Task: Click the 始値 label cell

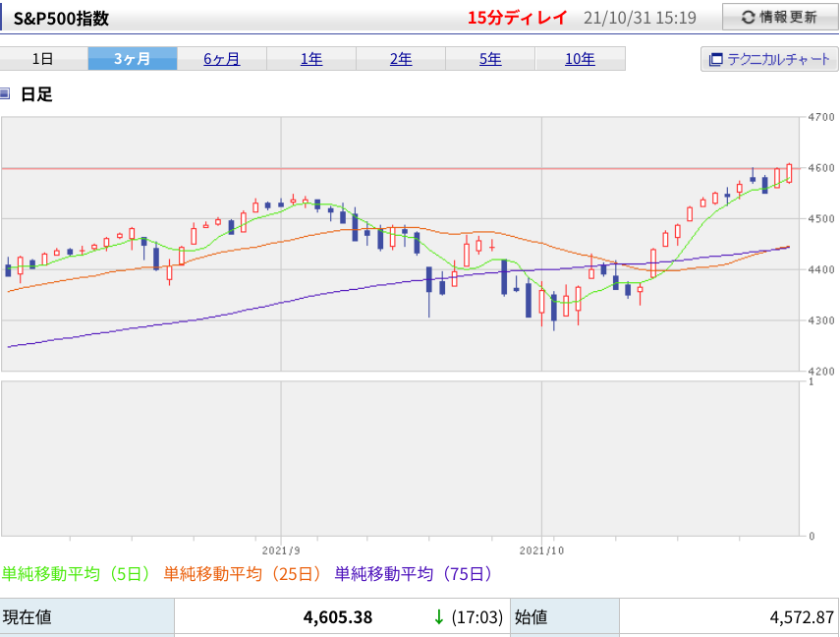Action: point(565,617)
